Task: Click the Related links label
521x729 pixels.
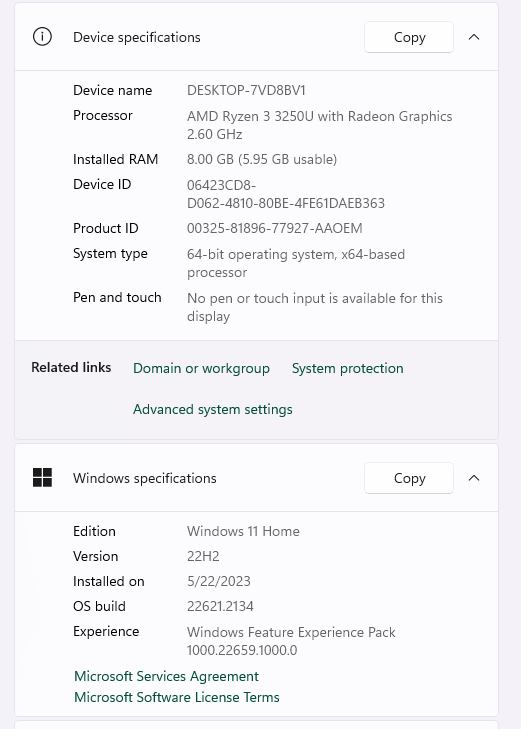Action: click(71, 367)
